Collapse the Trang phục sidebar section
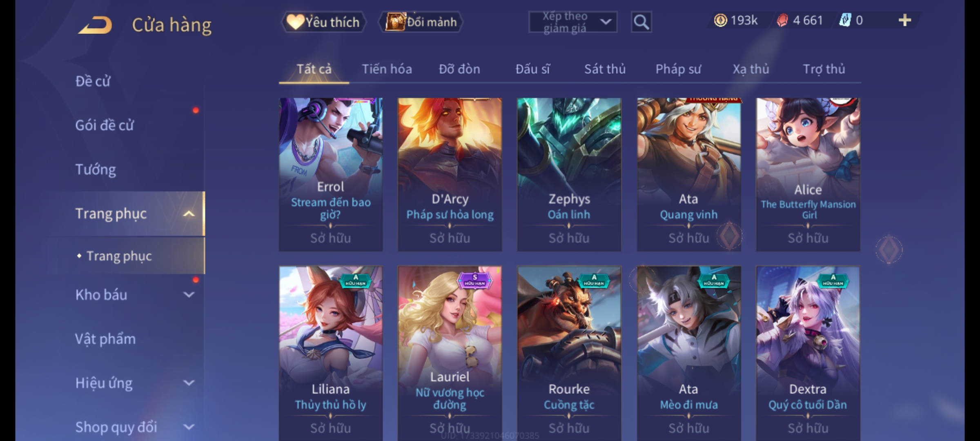Image resolution: width=980 pixels, height=441 pixels. tap(189, 214)
